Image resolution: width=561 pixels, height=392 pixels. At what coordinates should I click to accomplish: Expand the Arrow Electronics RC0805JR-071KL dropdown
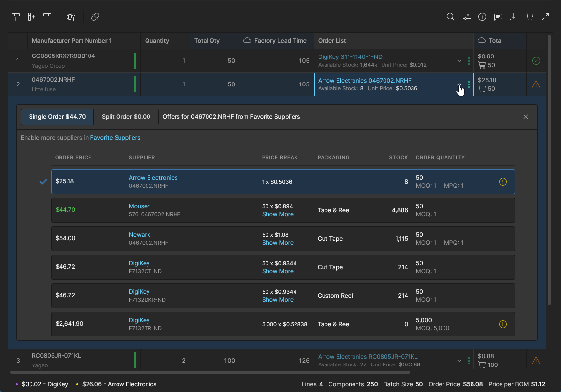459,361
